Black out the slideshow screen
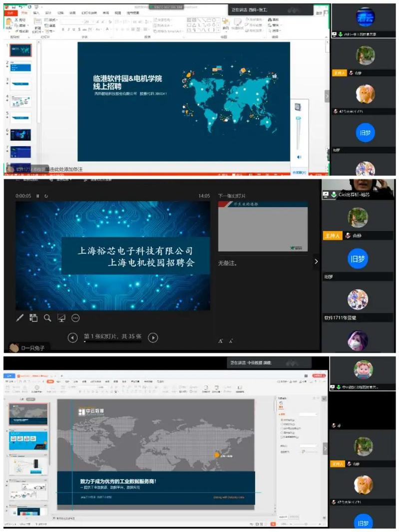Viewport: 399px width, 532px height. pyautogui.click(x=61, y=318)
